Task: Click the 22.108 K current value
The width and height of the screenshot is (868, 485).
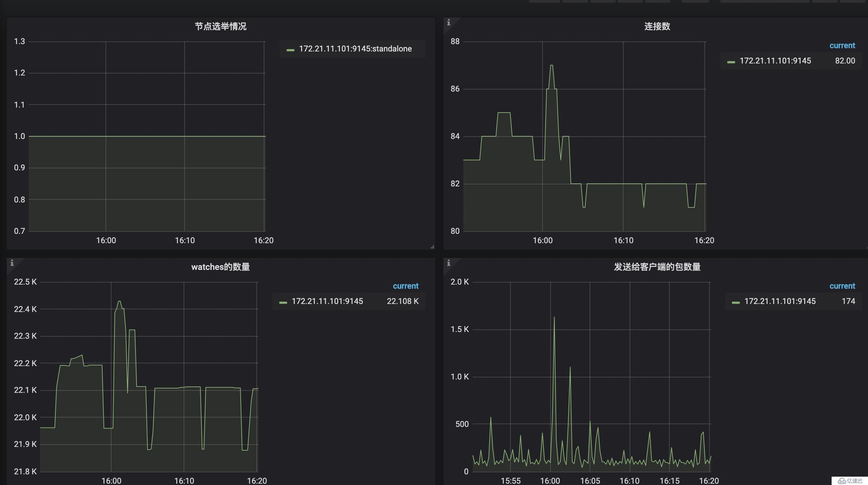Action: pyautogui.click(x=403, y=301)
